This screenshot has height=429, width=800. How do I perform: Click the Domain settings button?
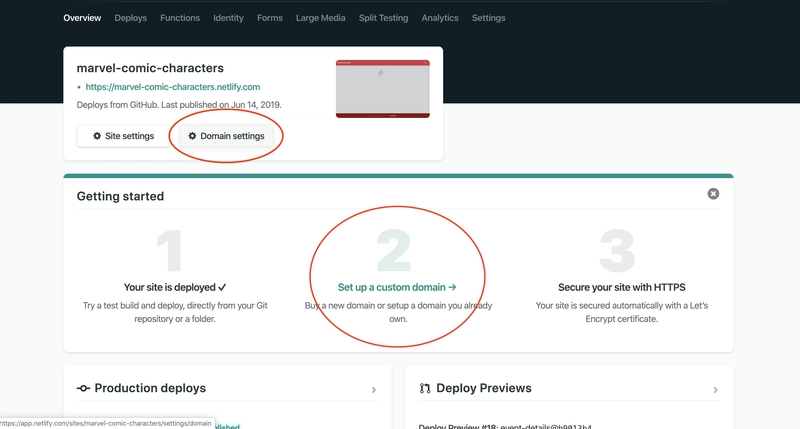click(227, 136)
